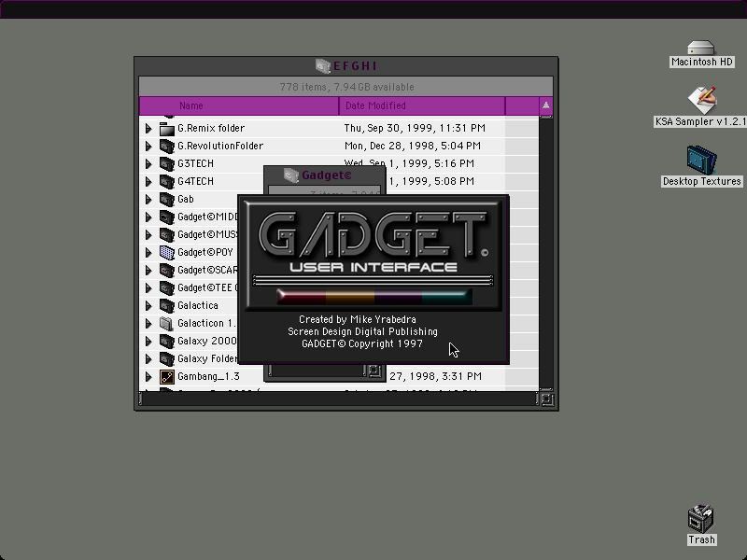
Task: Select the Galacticon folder icon
Action: (x=167, y=323)
